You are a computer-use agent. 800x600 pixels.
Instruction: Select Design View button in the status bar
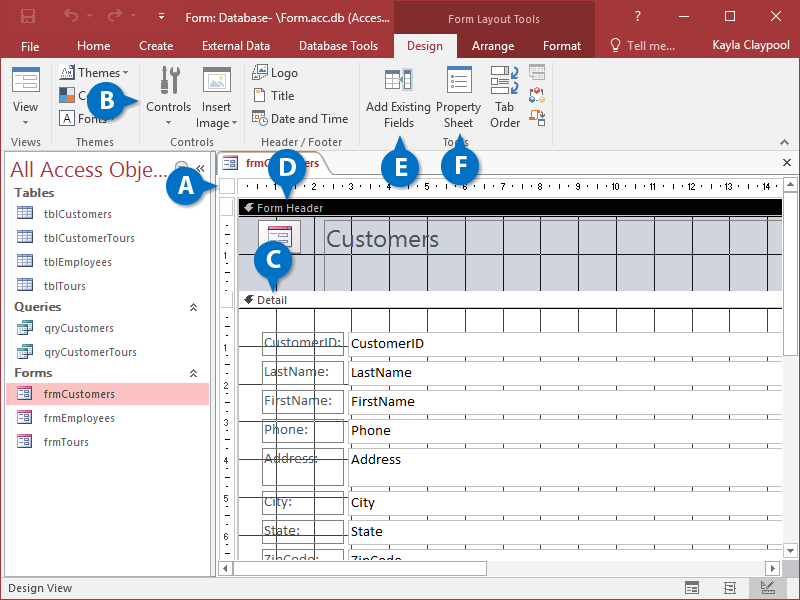click(767, 588)
